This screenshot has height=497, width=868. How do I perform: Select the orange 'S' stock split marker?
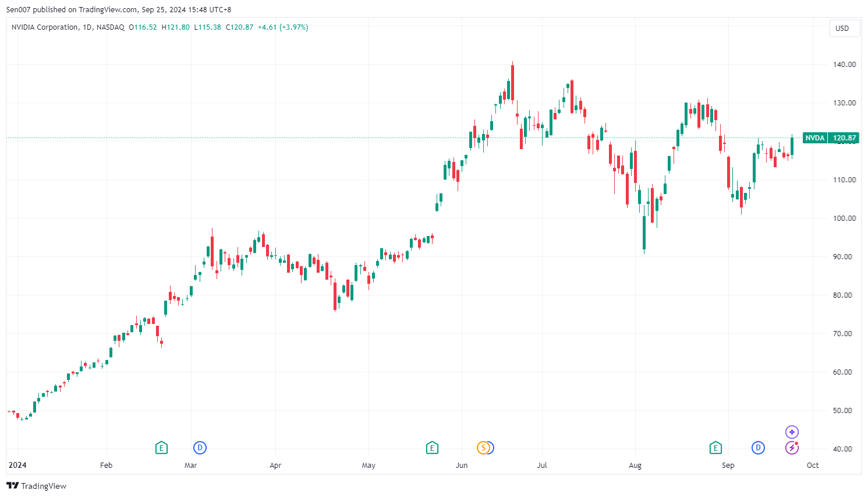[x=483, y=447]
